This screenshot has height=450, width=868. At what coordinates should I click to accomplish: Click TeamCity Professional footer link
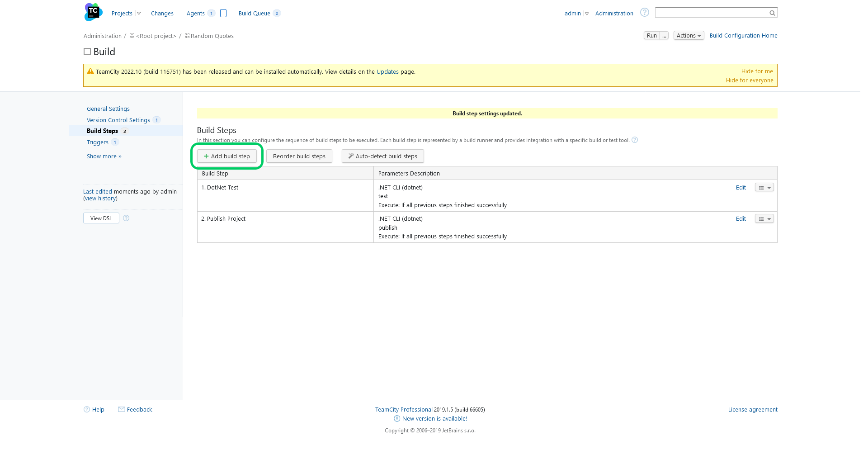tap(404, 410)
